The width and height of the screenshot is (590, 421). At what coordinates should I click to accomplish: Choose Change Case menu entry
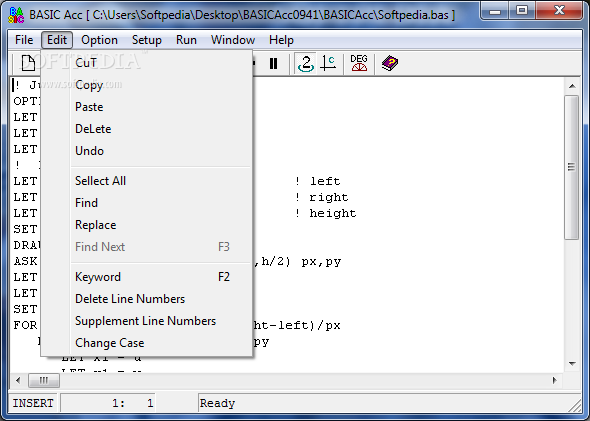[x=147, y=343]
